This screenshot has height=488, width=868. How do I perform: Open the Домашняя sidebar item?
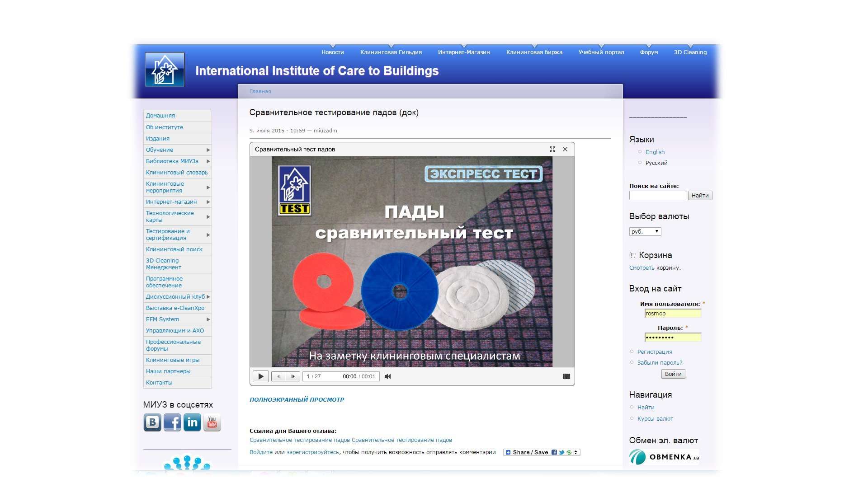point(177,116)
